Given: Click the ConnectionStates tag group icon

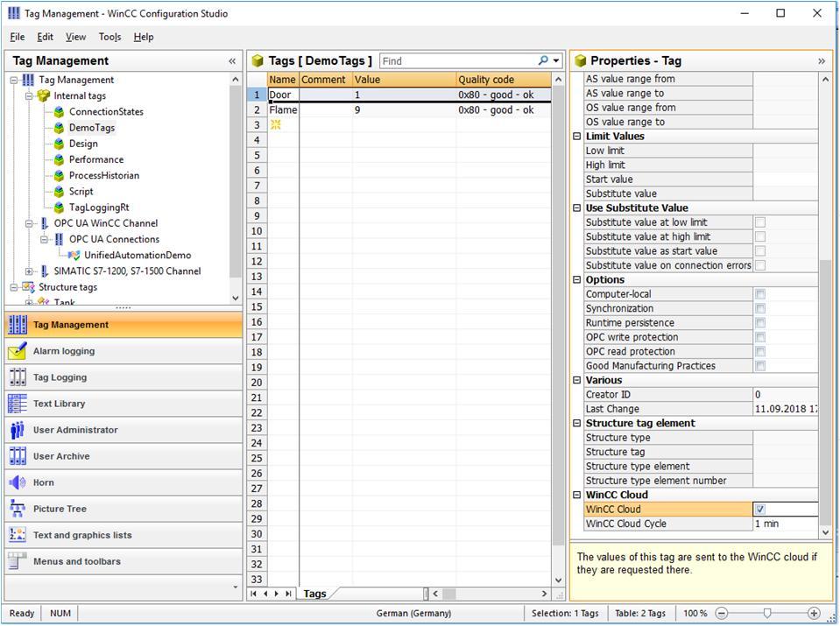Looking at the screenshot, I should 59,112.
